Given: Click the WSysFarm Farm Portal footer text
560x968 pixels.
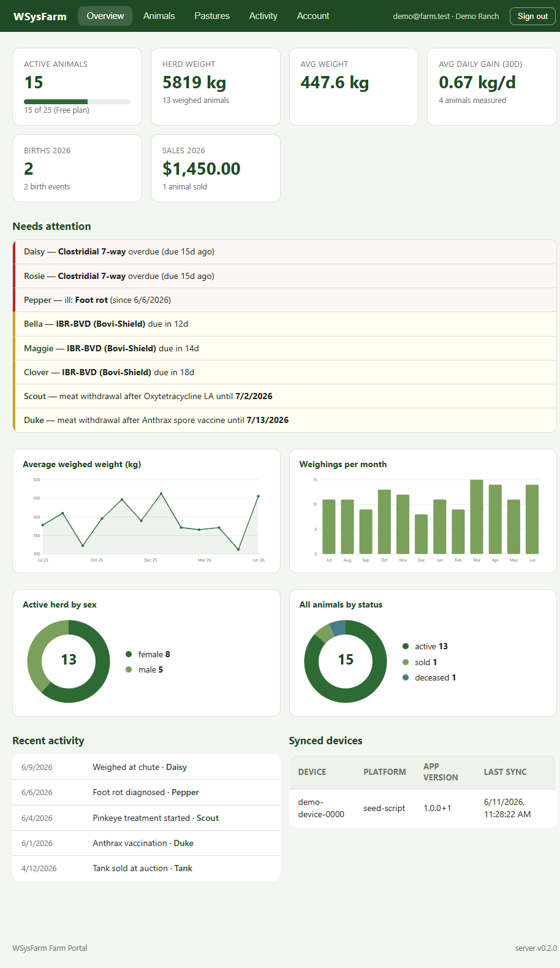Looking at the screenshot, I should coord(50,948).
